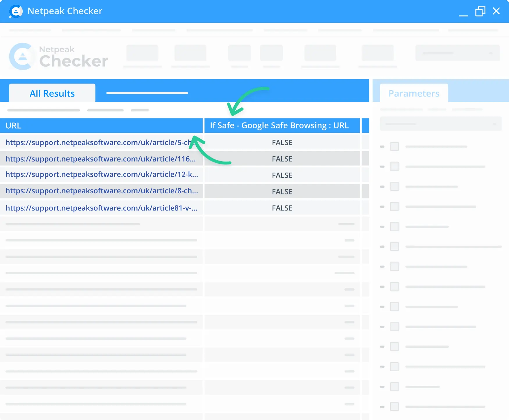Select the URL column header

(x=101, y=125)
